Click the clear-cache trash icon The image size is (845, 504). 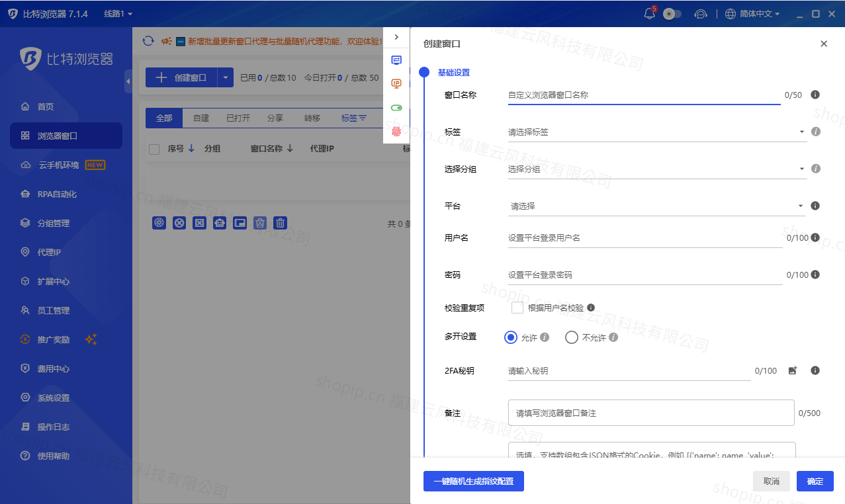coord(261,223)
